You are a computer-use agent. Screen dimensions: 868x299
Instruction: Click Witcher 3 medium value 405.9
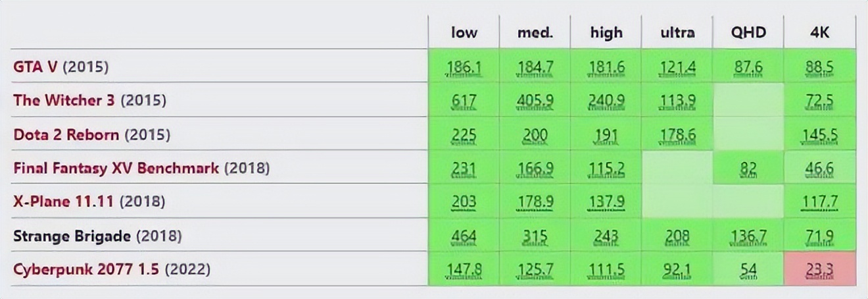coord(535,101)
